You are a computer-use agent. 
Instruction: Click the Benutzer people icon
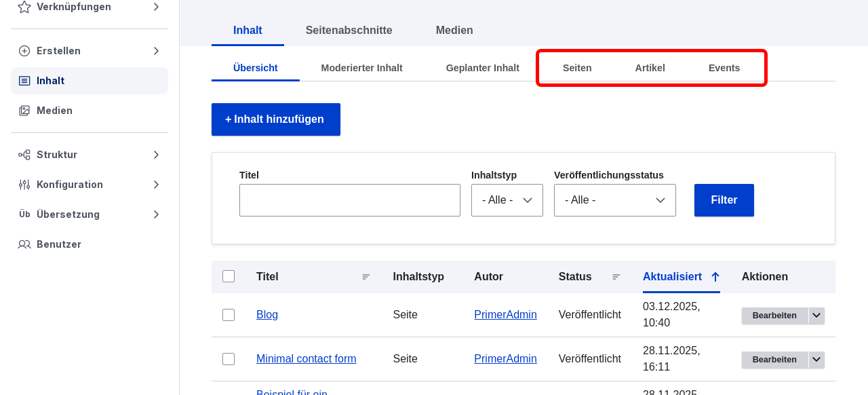pos(24,244)
